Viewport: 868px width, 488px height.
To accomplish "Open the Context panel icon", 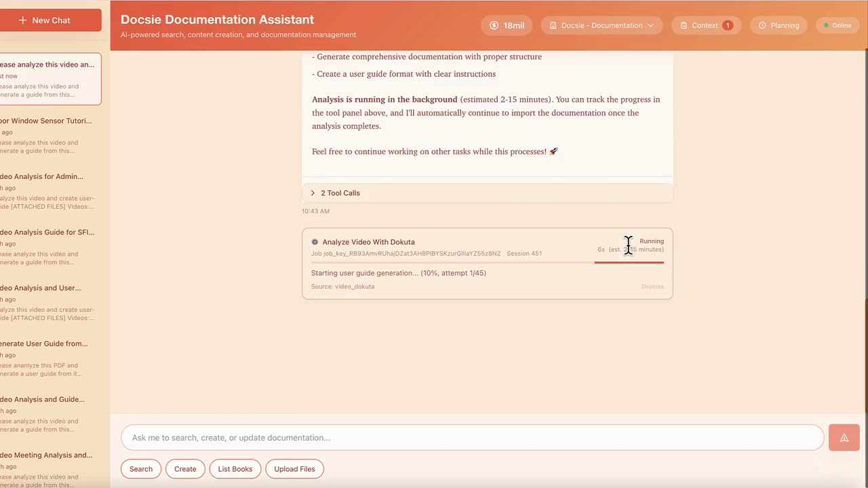I will (684, 25).
